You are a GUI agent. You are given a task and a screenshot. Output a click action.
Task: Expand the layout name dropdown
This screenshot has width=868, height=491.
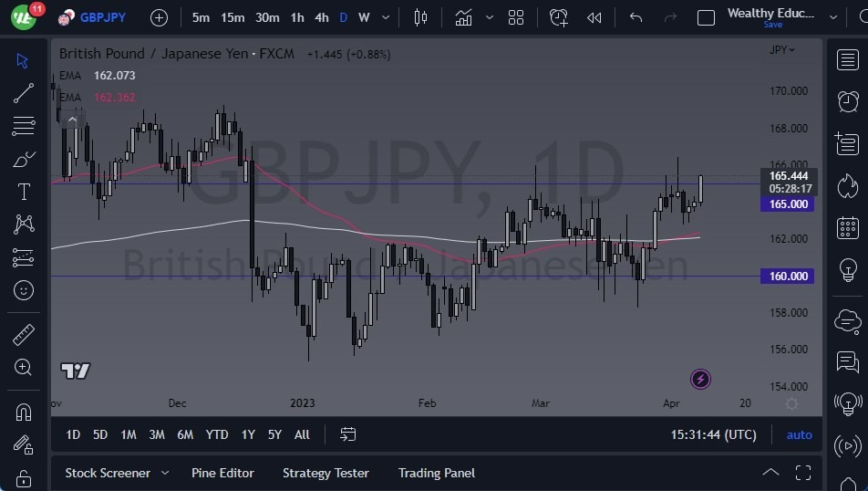click(x=833, y=17)
